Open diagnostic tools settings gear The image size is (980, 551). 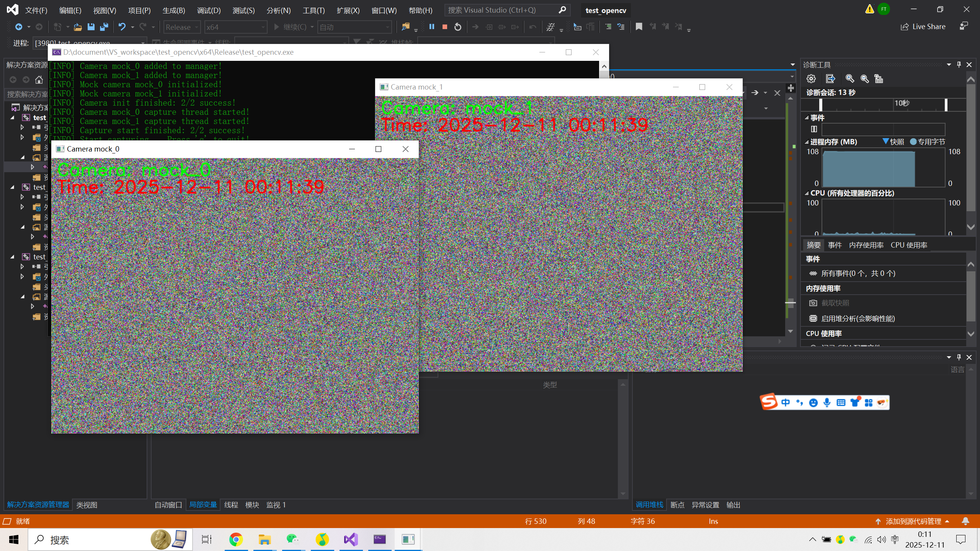[x=811, y=79]
